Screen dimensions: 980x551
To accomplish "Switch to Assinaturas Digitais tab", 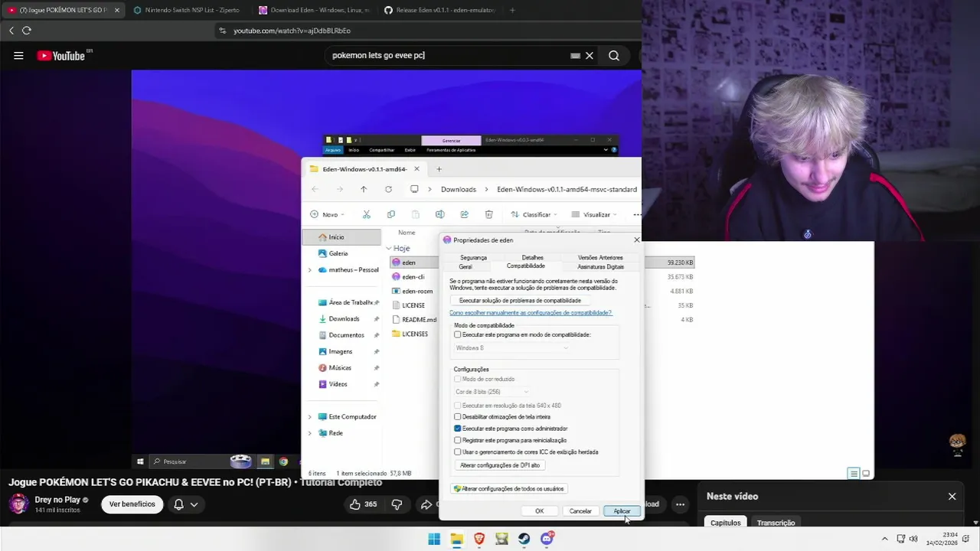I will point(600,266).
